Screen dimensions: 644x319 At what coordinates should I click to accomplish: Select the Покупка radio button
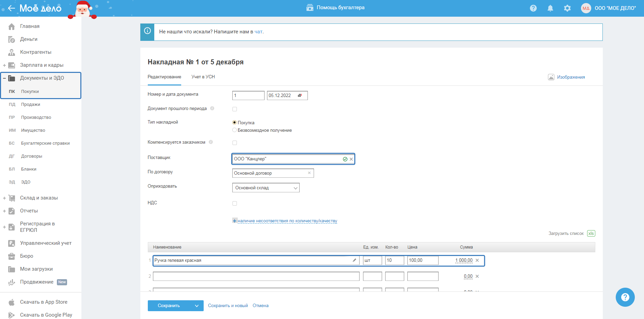pyautogui.click(x=234, y=123)
